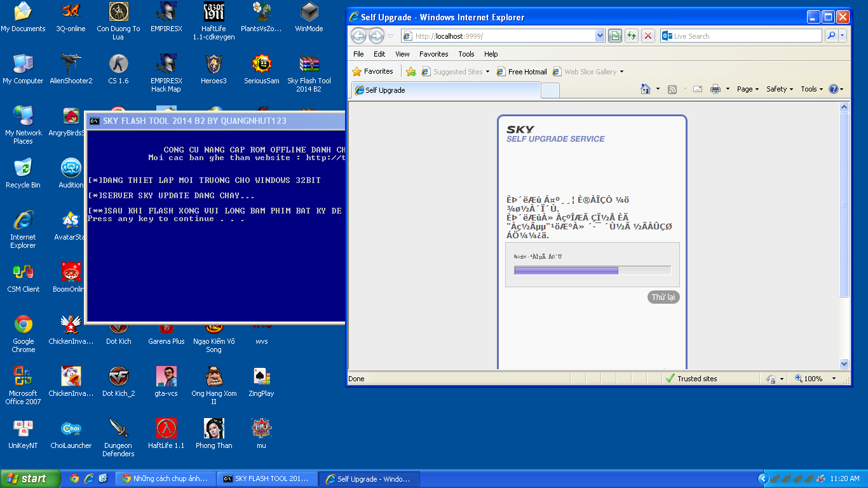Expand the Safety dropdown menu

780,90
